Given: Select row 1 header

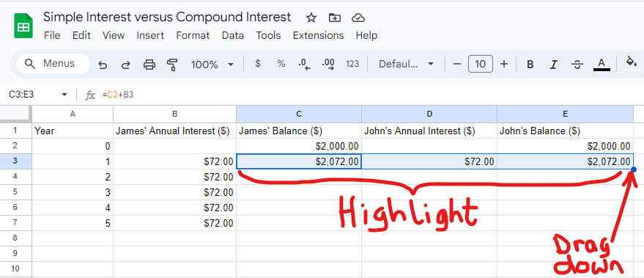Looking at the screenshot, I should point(15,131).
